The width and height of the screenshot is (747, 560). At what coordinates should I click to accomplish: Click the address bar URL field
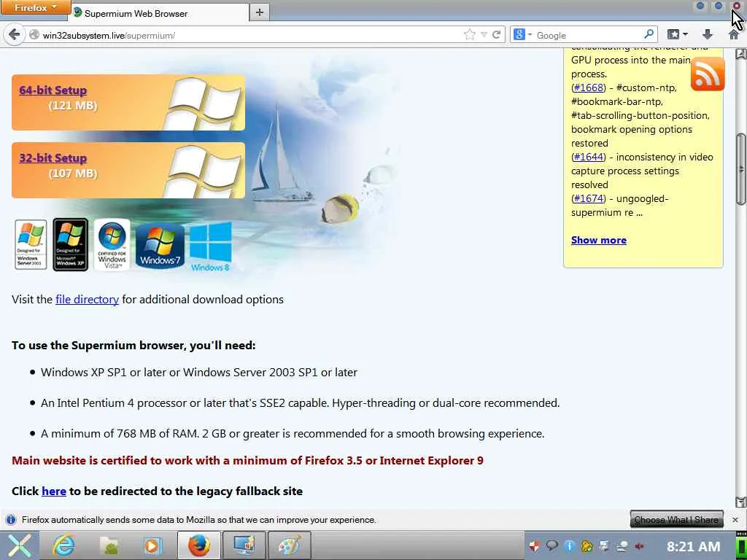click(245, 35)
